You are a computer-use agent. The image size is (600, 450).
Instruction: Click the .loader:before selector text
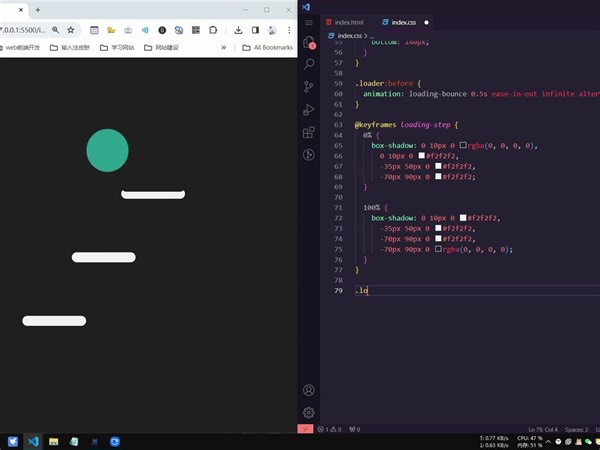[x=384, y=83]
